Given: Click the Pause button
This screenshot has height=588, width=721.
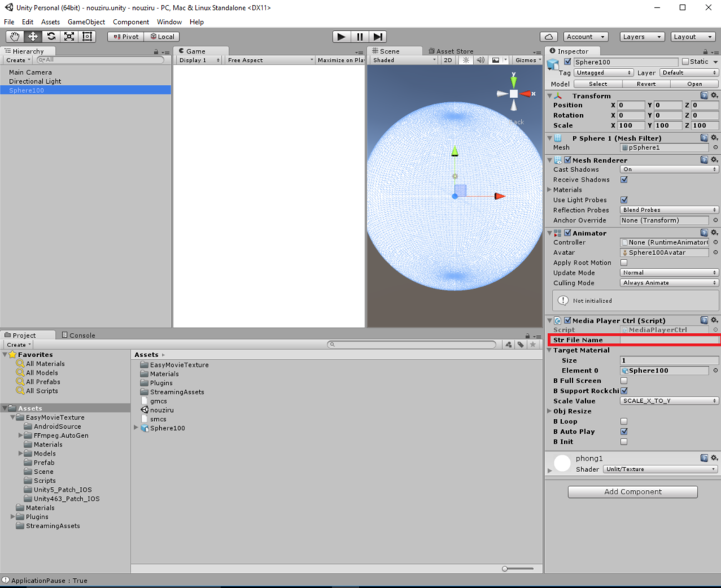Looking at the screenshot, I should [359, 37].
